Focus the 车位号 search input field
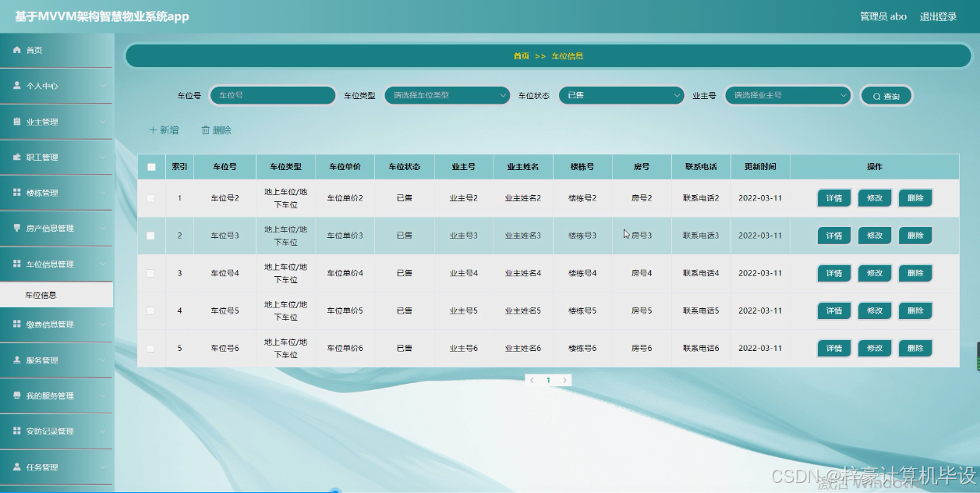Viewport: 980px width, 493px height. (273, 95)
